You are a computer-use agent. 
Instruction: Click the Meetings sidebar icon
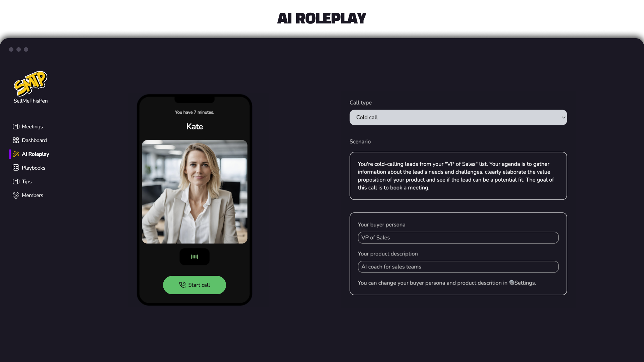click(x=16, y=126)
